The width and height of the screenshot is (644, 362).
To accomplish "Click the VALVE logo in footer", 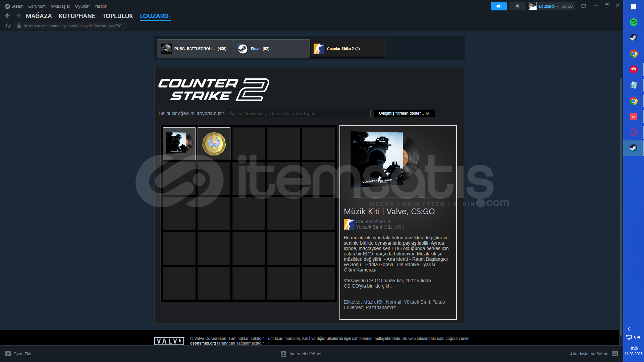I will [x=169, y=341].
